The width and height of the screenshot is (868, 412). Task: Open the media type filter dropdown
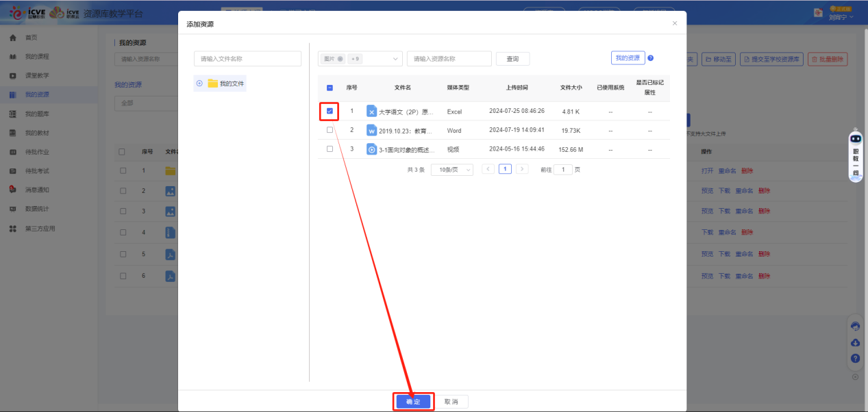pyautogui.click(x=395, y=59)
